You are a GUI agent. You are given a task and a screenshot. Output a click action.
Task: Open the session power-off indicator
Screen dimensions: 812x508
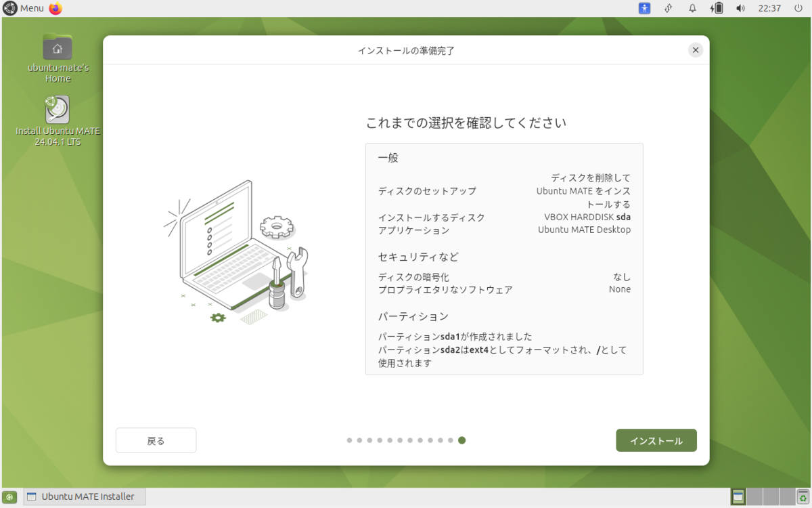[x=798, y=8]
